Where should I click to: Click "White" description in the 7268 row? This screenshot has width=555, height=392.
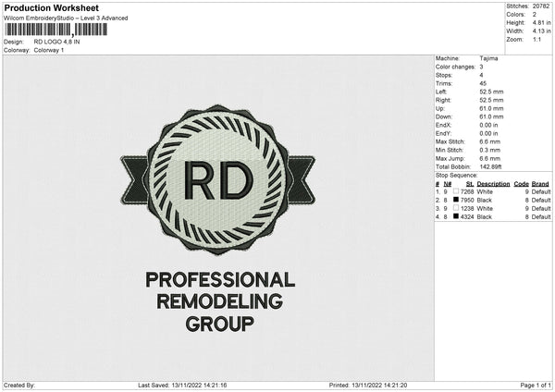click(x=485, y=191)
